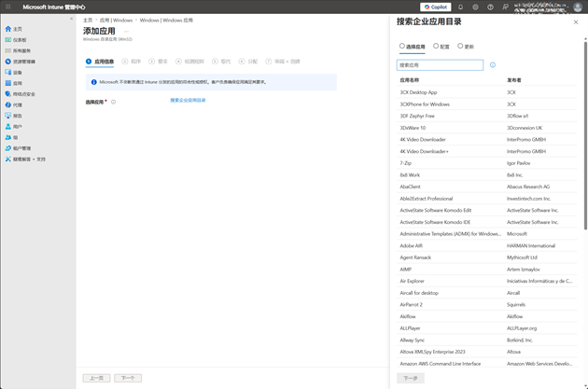Select the 3DxWare 10 row

coord(487,128)
